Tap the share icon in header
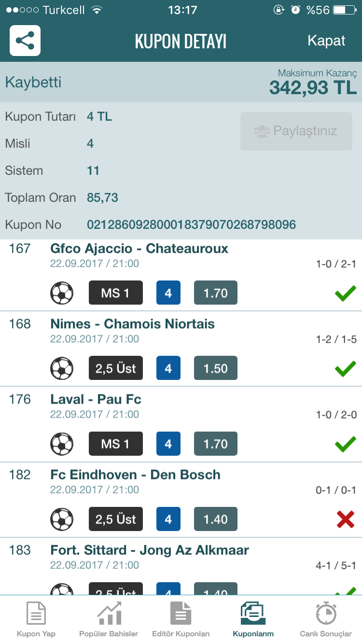This screenshot has width=362, height=644. [x=25, y=41]
